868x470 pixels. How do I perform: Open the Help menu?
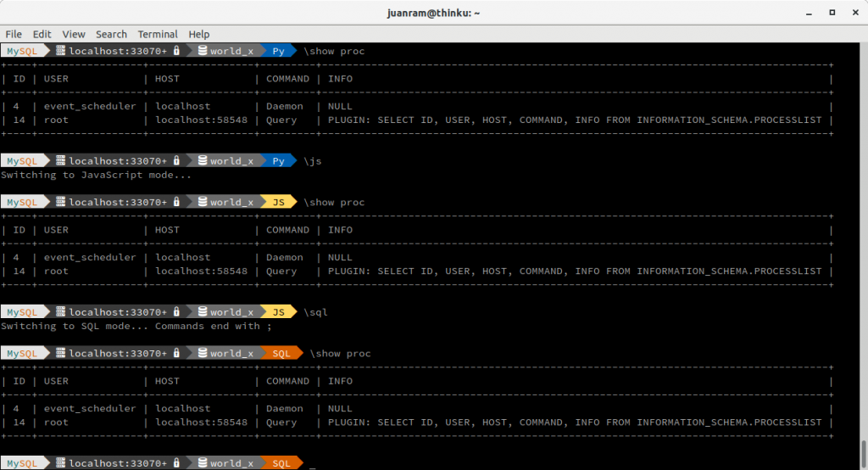pos(199,34)
